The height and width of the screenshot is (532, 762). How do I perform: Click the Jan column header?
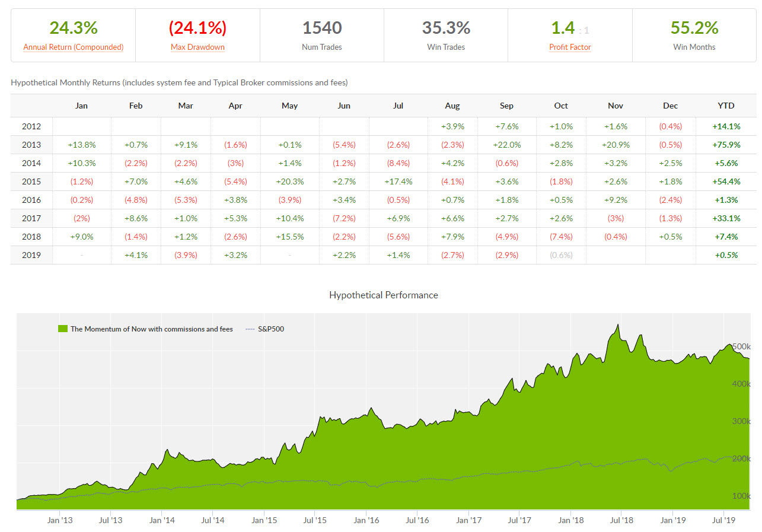(81, 106)
